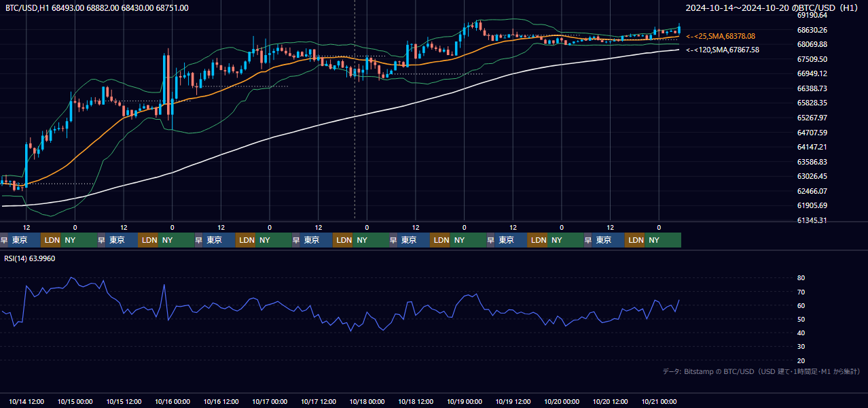Click price axis value 63026.45
The image size is (868, 408).
coord(812,176)
